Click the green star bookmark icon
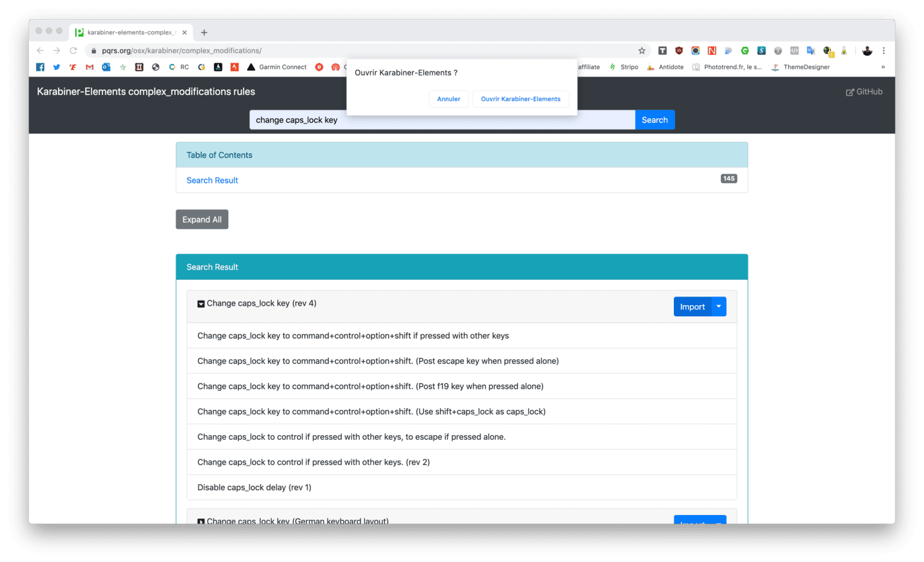The height and width of the screenshot is (562, 924). point(123,67)
